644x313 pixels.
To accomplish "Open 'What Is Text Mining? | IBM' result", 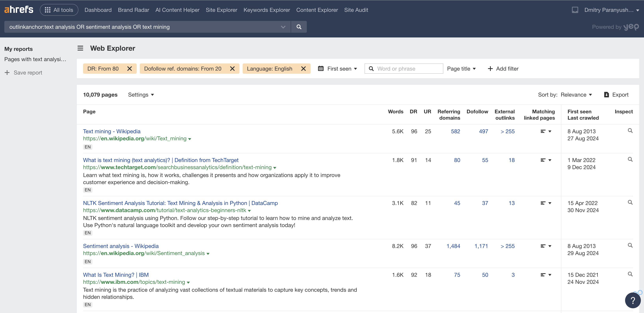I will (x=116, y=275).
